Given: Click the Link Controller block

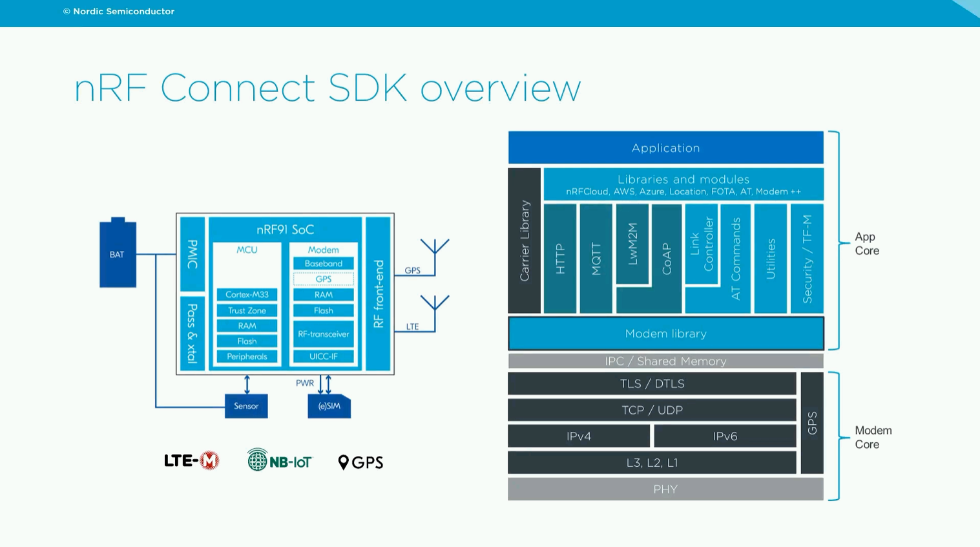Looking at the screenshot, I should (x=702, y=244).
